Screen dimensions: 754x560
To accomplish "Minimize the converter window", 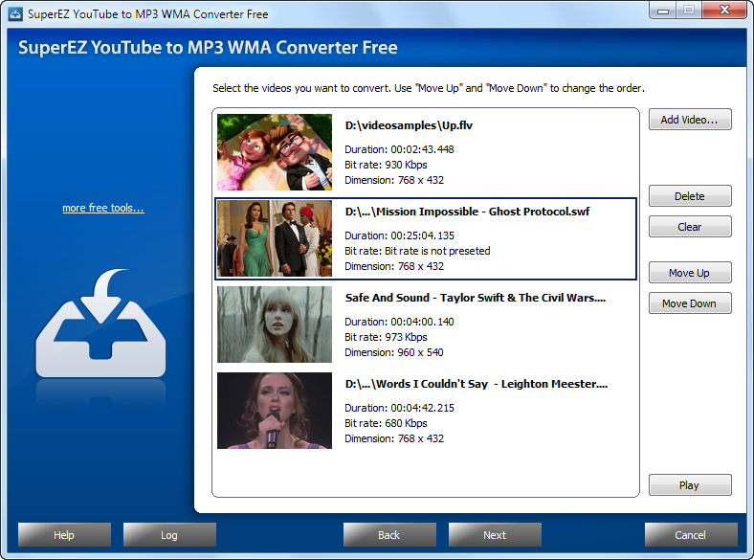I will coord(663,11).
